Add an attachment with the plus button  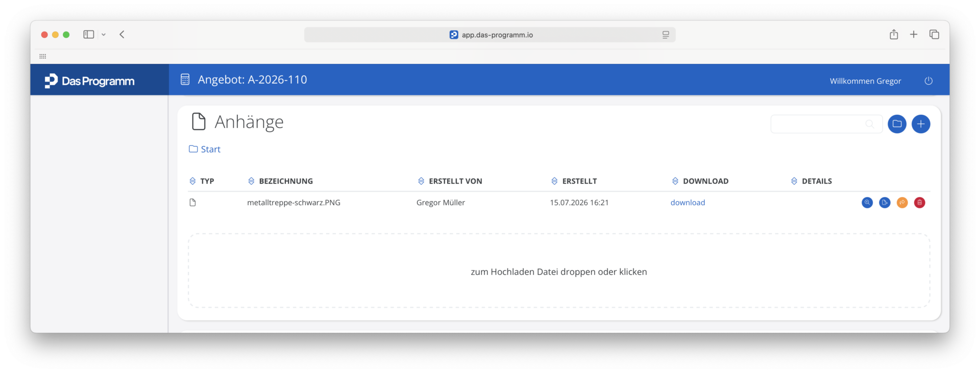[921, 124]
